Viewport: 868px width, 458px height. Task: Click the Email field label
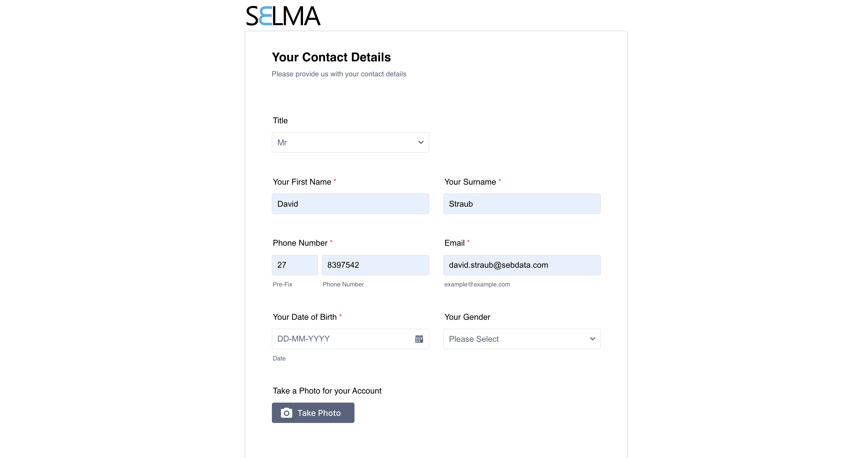point(454,243)
